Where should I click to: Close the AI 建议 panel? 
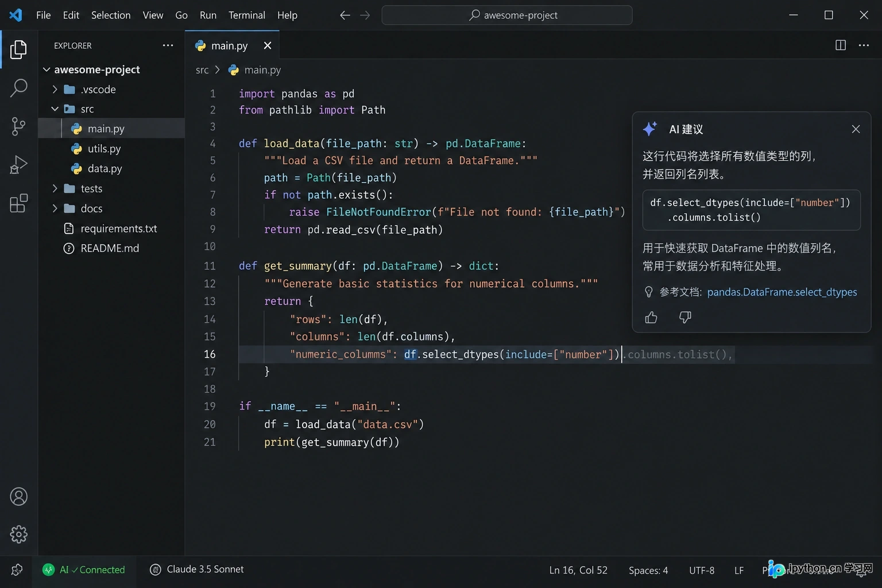[856, 129]
